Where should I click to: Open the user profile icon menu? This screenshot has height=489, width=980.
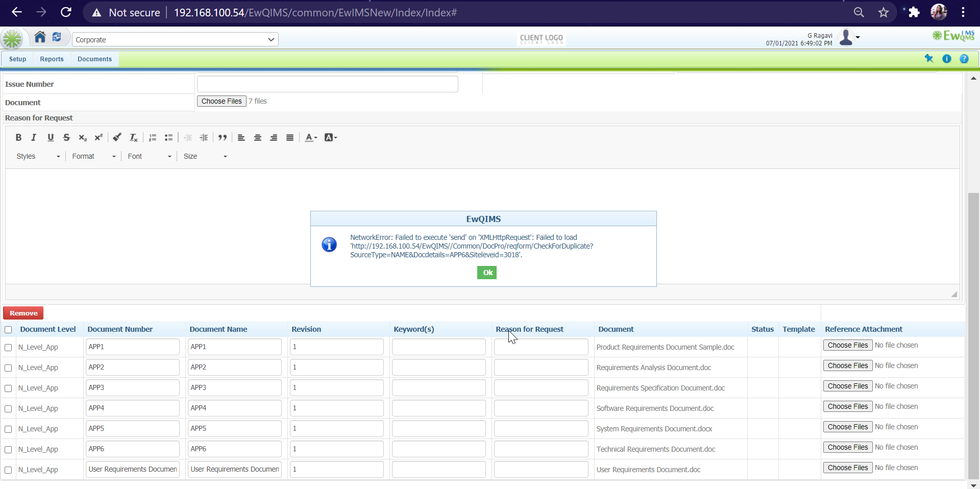tap(848, 37)
